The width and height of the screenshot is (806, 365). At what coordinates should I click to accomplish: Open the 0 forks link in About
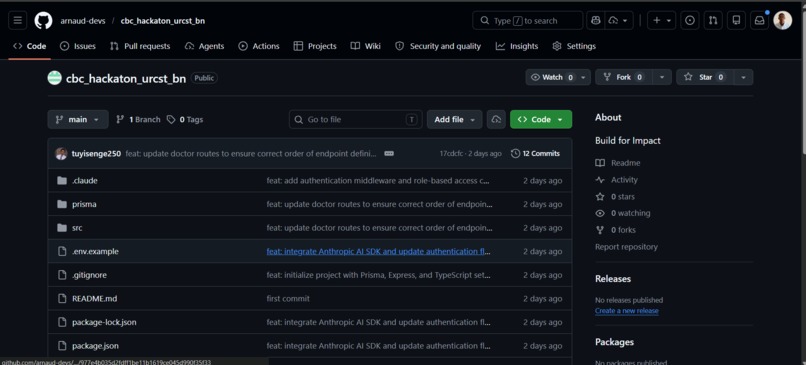click(x=616, y=230)
